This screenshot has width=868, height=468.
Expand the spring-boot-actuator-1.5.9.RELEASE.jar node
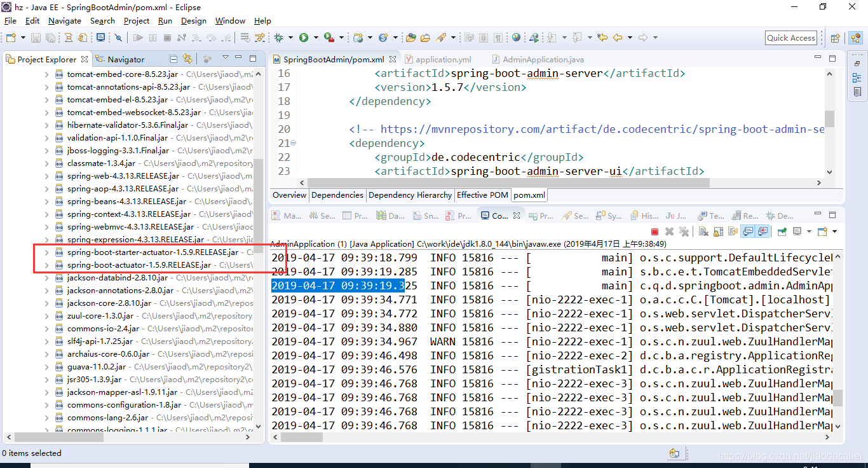(46, 265)
